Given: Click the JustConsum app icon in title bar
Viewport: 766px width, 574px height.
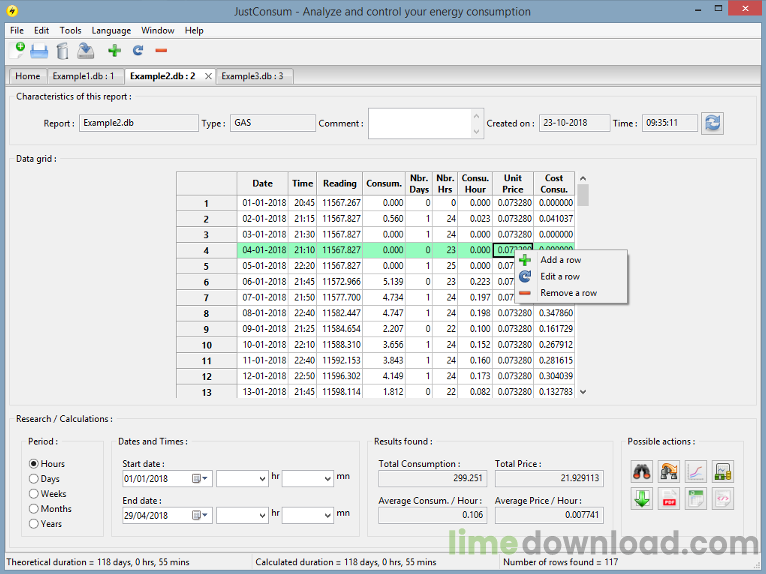Looking at the screenshot, I should (12, 10).
